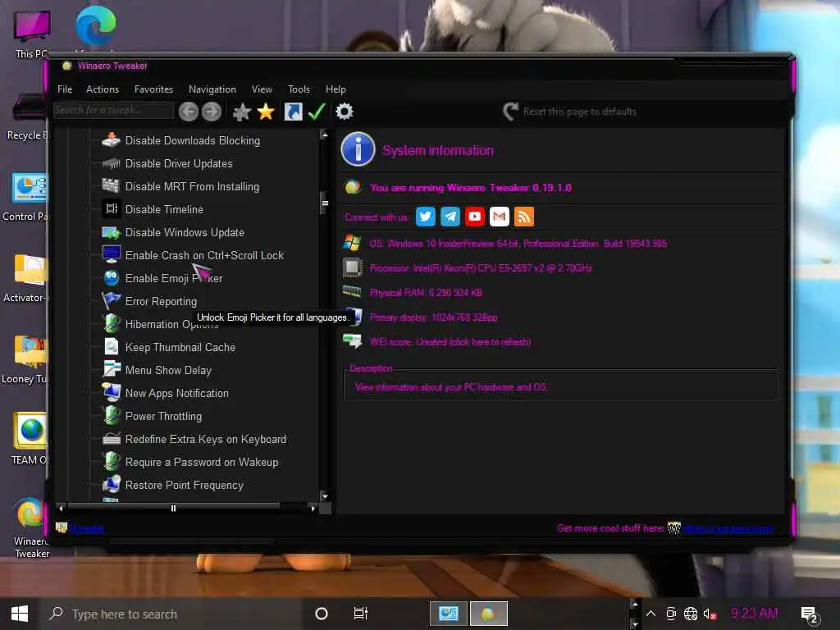Click the Redefine Extra Keys keyboard icon

click(x=112, y=439)
